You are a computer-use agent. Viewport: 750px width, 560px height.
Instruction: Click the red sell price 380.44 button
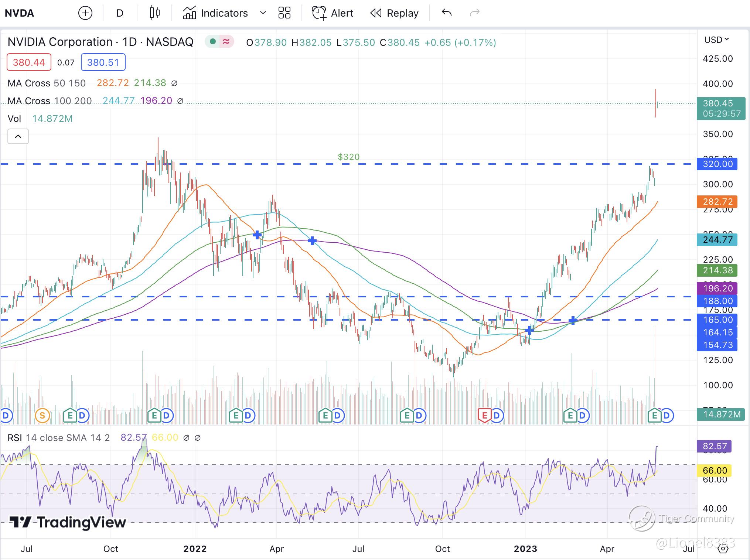coord(29,62)
